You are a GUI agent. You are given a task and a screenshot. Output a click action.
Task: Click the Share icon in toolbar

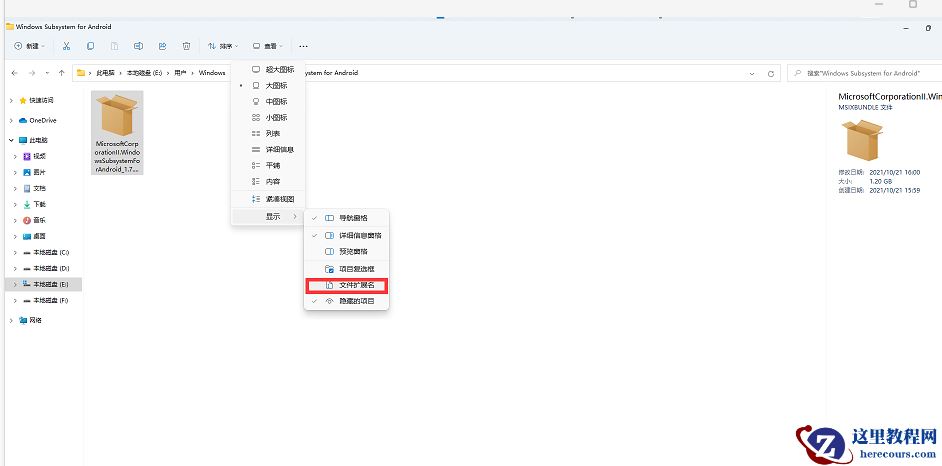[x=162, y=46]
